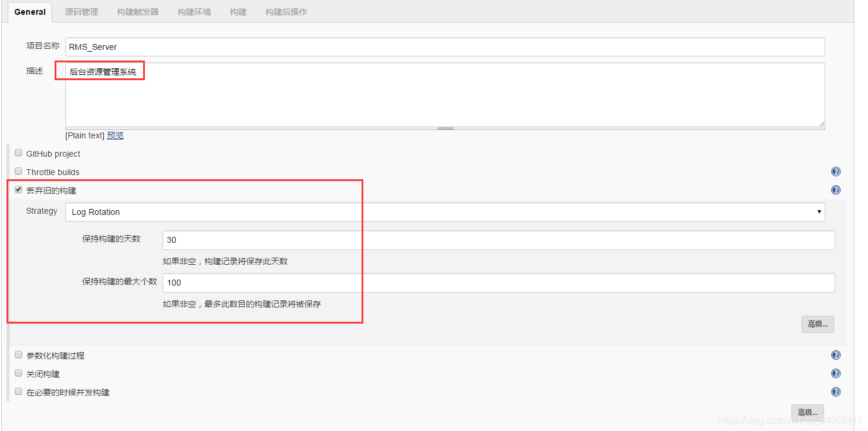The image size is (868, 431).
Task: Click the bottom 高级 button
Action: (x=807, y=413)
